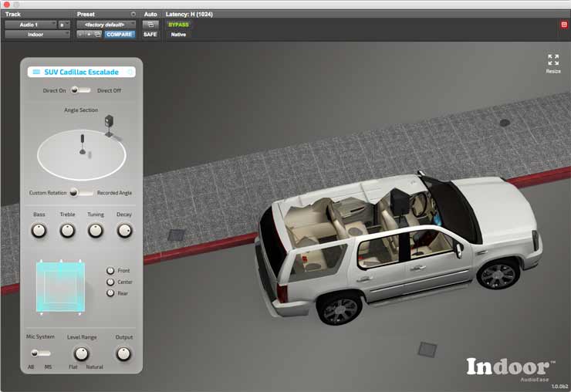Adjust the Tuning knob
This screenshot has height=392, width=571.
(96, 231)
